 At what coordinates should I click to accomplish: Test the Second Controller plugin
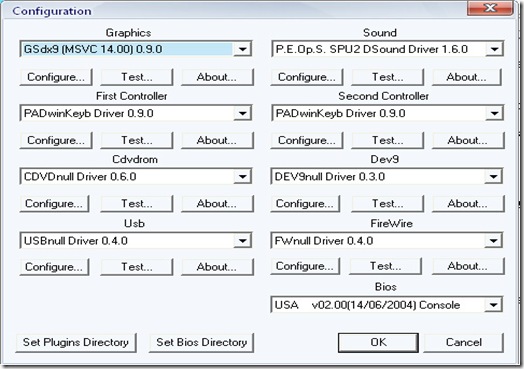point(388,140)
